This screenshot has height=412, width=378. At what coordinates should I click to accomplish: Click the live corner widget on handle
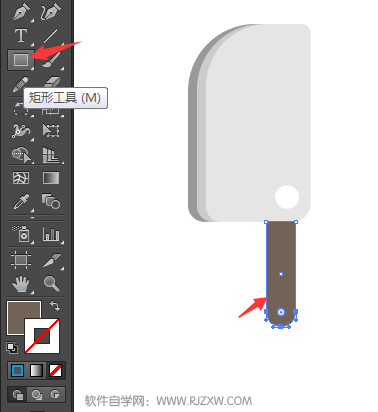click(281, 312)
